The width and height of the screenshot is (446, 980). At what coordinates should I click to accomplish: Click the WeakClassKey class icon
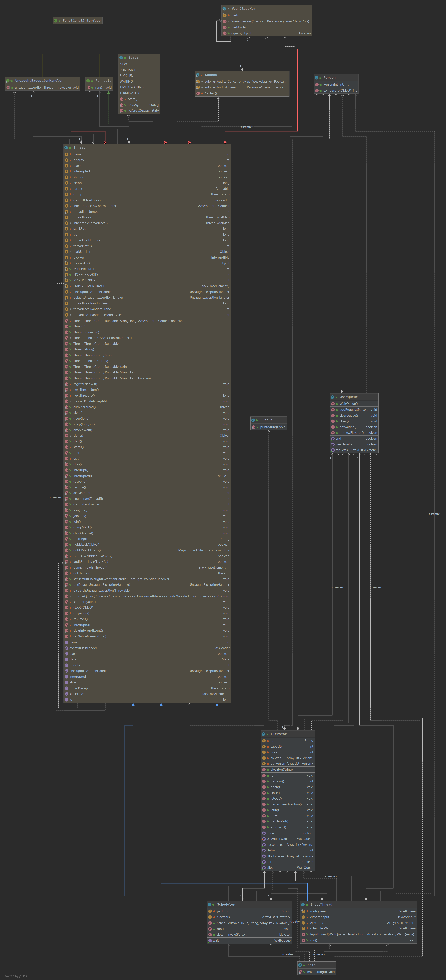pos(224,9)
